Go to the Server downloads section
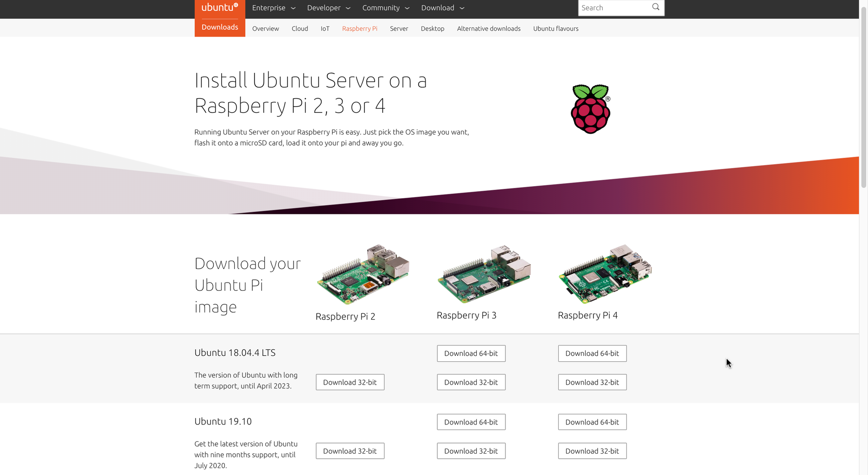Screen dimensions: 868x475 click(399, 28)
